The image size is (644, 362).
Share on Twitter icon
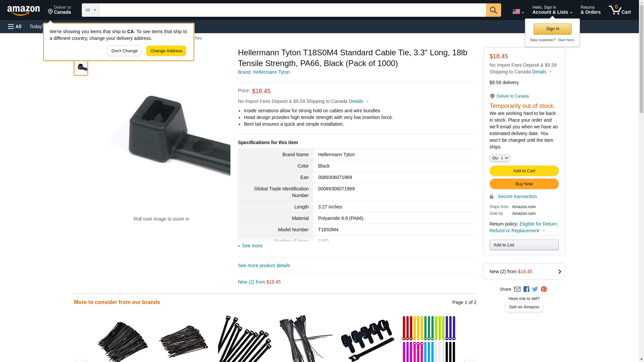(x=535, y=289)
